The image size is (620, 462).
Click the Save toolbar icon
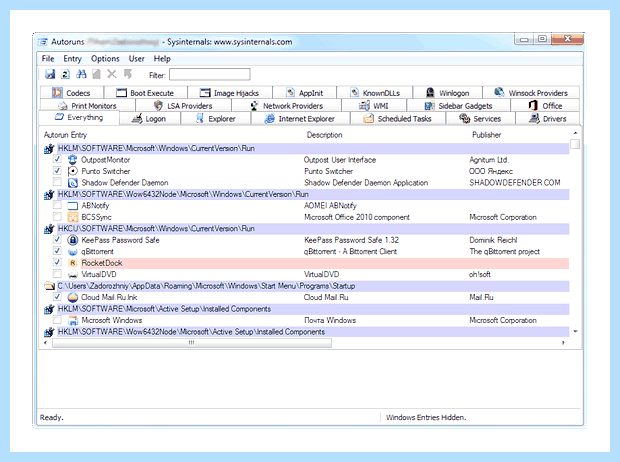pos(50,74)
